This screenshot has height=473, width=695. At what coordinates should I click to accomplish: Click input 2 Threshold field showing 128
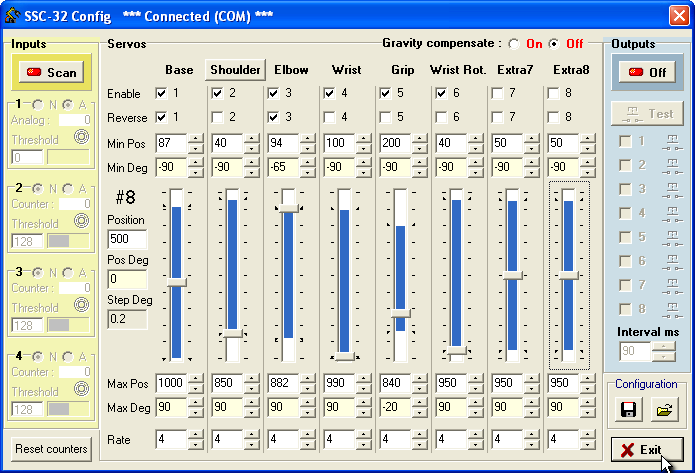(27, 241)
